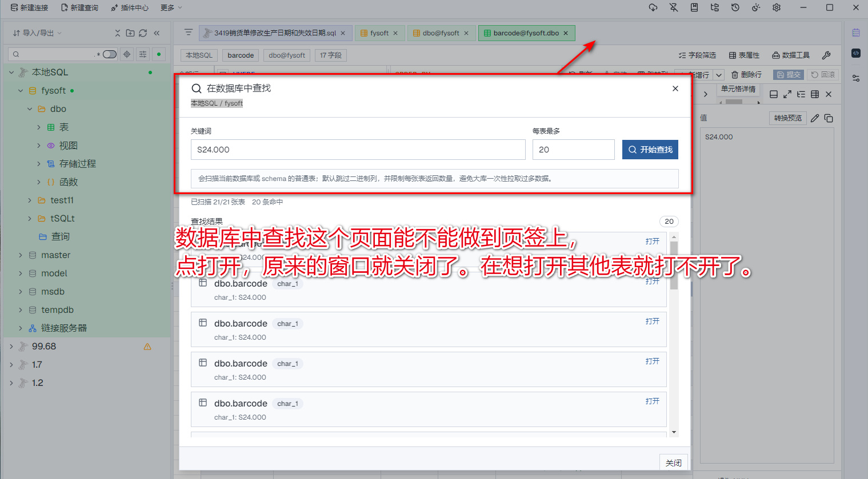Copy the cell value with copy icon
868x479 pixels.
829,118
